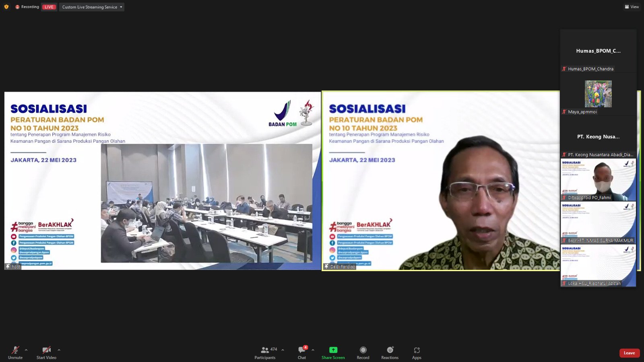Image resolution: width=644 pixels, height=362 pixels.
Task: Turn on camera with Start Video
Action: (x=46, y=350)
